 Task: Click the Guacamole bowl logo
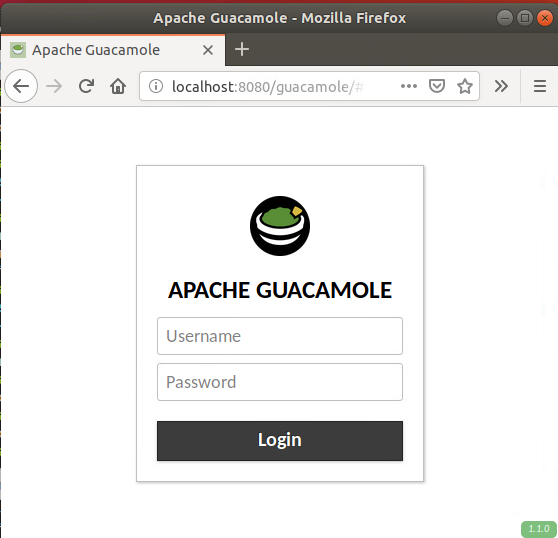click(x=280, y=226)
